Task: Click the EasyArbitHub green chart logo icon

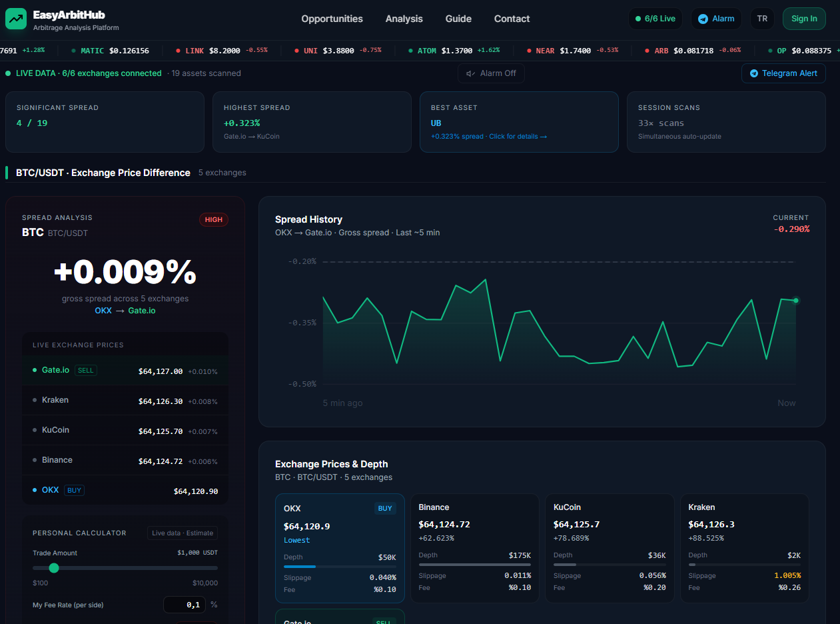Action: [16, 19]
